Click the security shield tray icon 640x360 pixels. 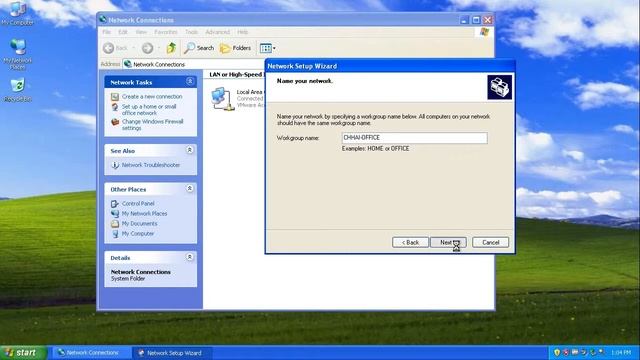(x=557, y=352)
